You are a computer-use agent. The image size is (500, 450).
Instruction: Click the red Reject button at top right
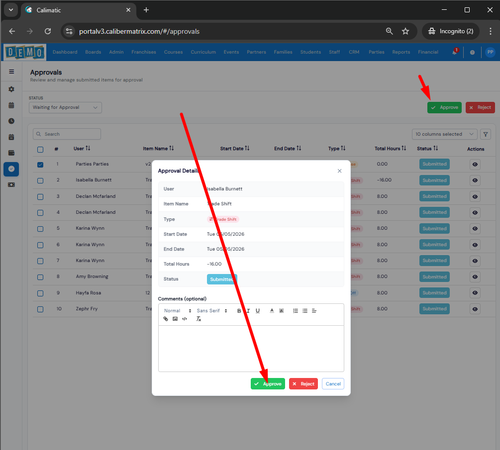pyautogui.click(x=480, y=108)
